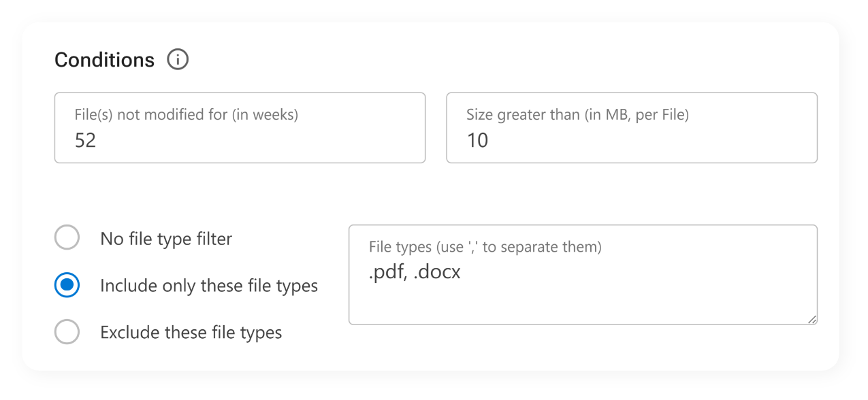The height and width of the screenshot is (400, 868).
Task: Select the 'No file type filter' radio button
Action: [67, 237]
